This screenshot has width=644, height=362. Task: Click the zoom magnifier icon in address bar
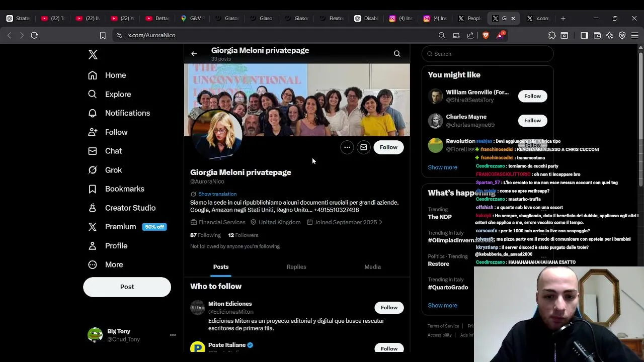click(x=442, y=35)
